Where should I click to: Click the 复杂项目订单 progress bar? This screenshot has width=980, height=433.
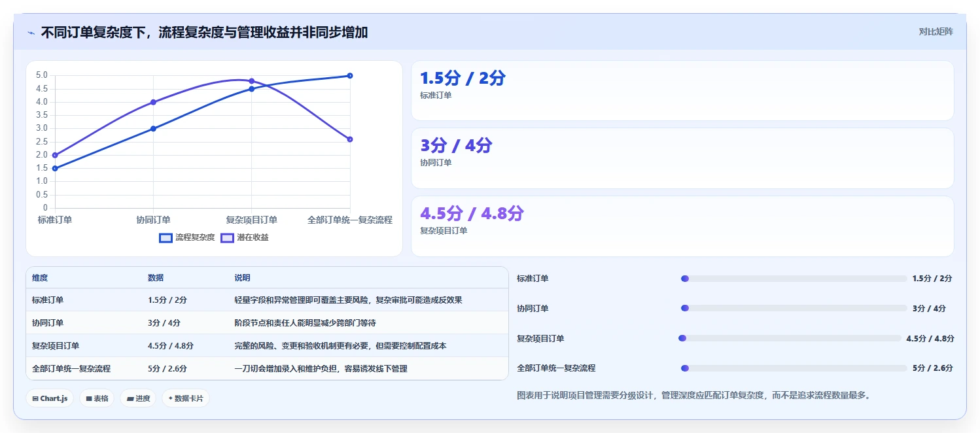coord(790,338)
